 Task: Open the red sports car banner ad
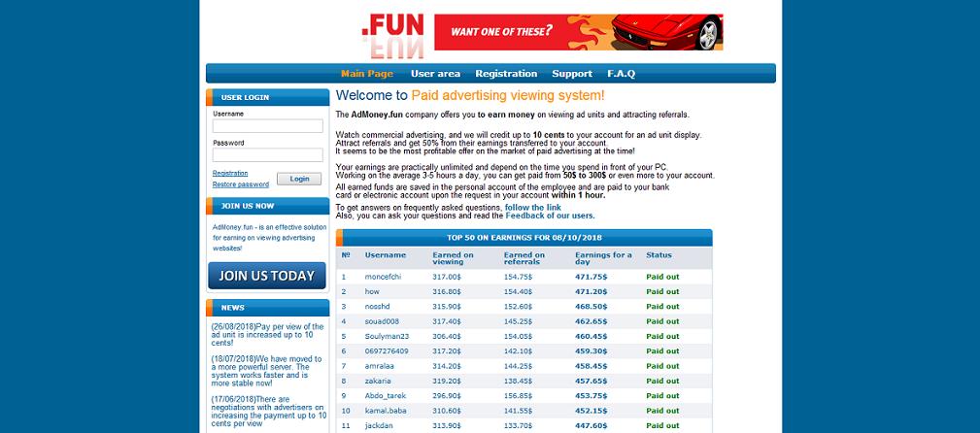579,32
